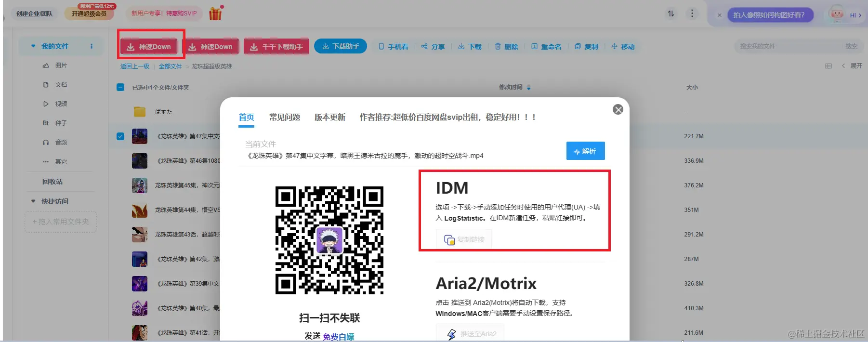Click thumbnail of 龙珠英雄第45集 video

140,185
